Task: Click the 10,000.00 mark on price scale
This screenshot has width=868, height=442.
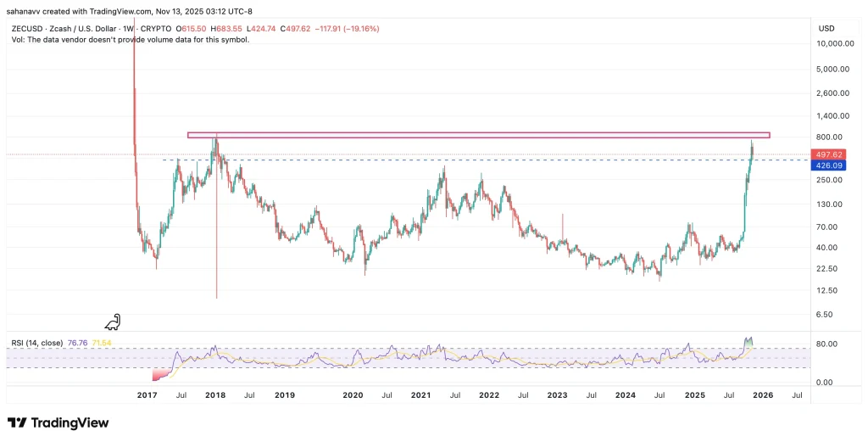Action: [835, 44]
